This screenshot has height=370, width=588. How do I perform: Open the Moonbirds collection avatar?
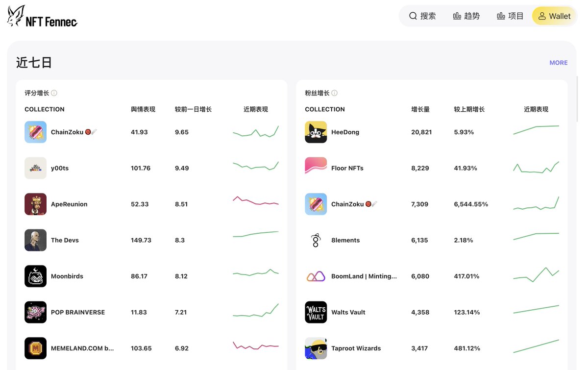pyautogui.click(x=35, y=276)
